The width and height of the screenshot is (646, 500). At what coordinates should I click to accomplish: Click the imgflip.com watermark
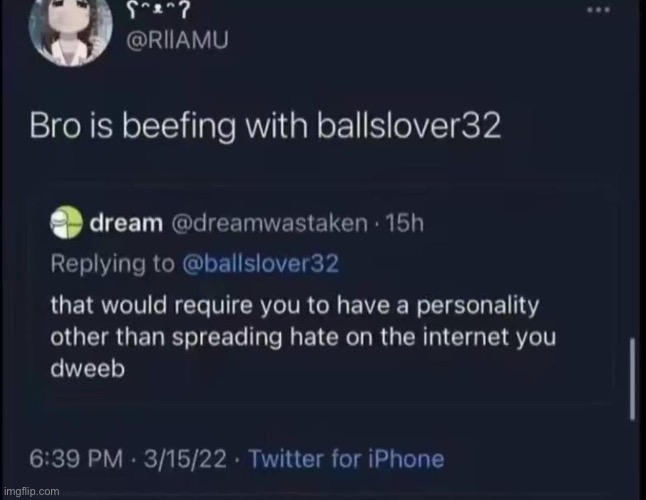[31, 491]
